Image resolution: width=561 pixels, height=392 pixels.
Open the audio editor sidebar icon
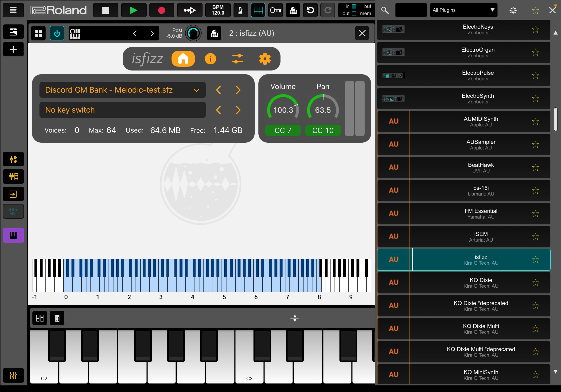click(x=13, y=212)
